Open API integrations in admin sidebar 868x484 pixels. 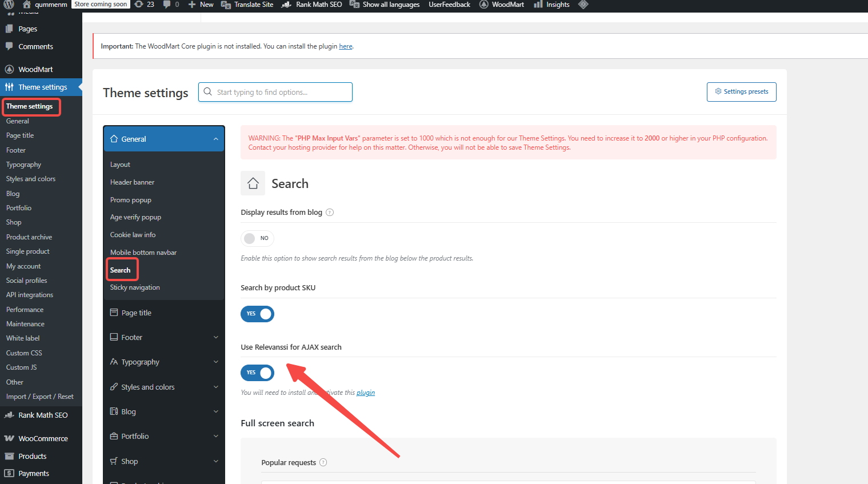30,295
